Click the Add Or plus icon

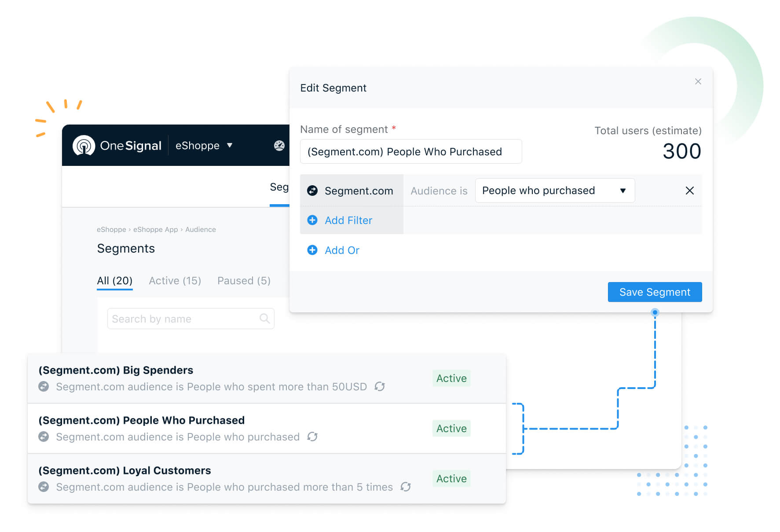click(x=312, y=250)
